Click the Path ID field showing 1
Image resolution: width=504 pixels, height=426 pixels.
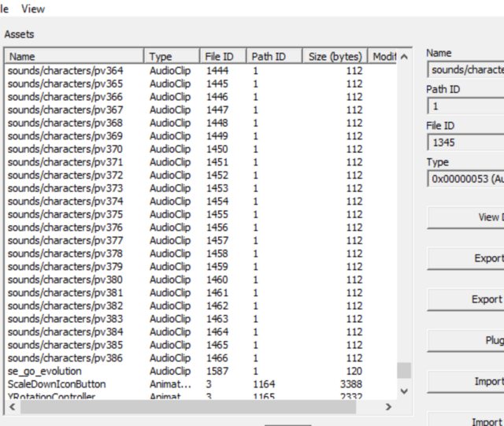click(465, 106)
